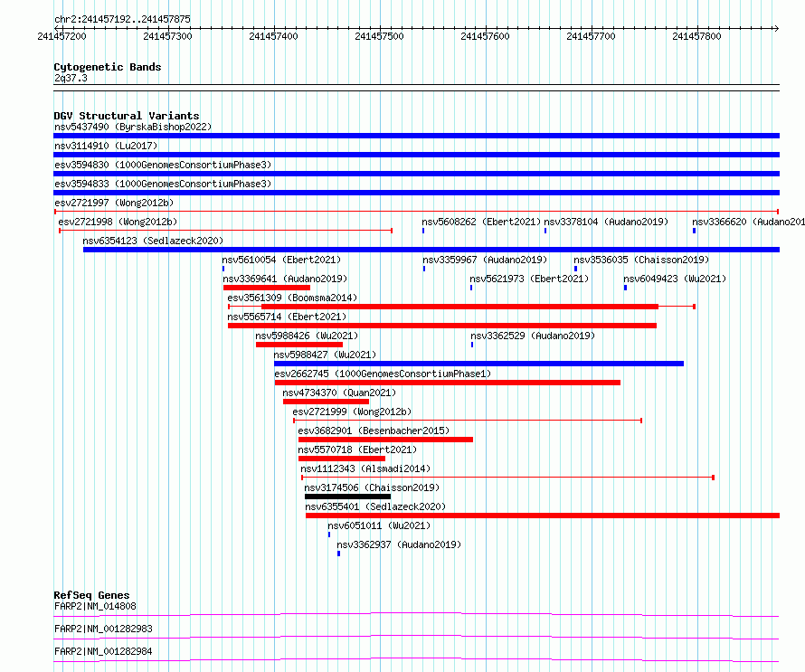
Task: Click esv3682901 (Besenbacher2015) label
Action: click(374, 431)
